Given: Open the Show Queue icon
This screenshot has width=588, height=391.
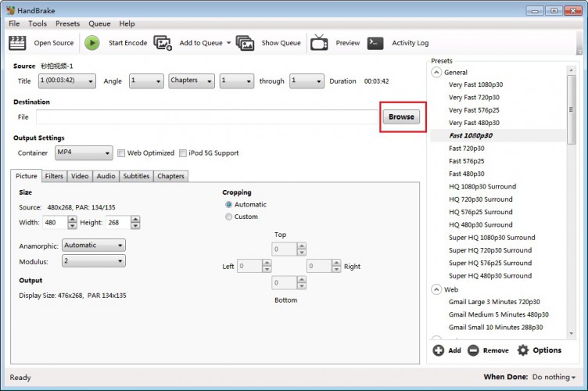Looking at the screenshot, I should [245, 43].
